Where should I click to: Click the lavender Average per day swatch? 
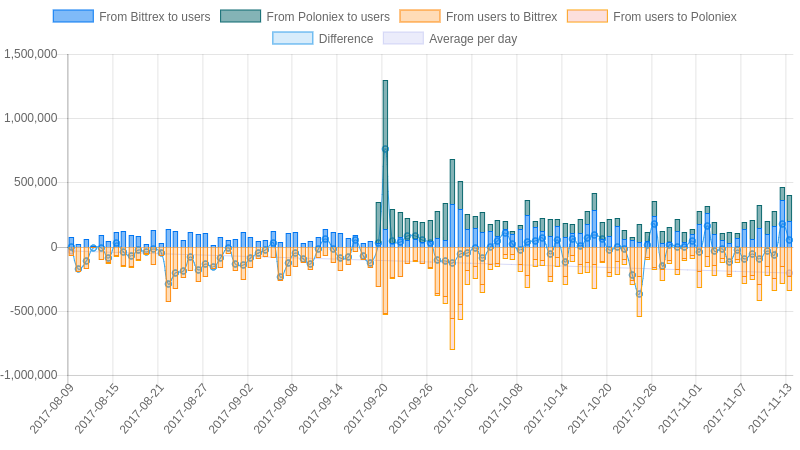tap(403, 38)
